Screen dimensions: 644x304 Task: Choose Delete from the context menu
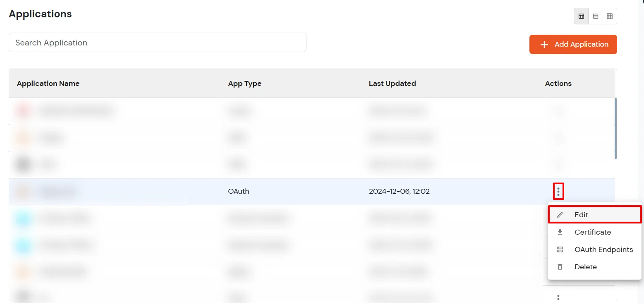click(x=586, y=266)
